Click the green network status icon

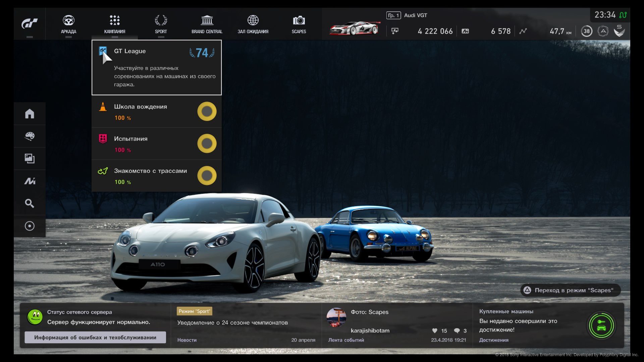pyautogui.click(x=623, y=15)
